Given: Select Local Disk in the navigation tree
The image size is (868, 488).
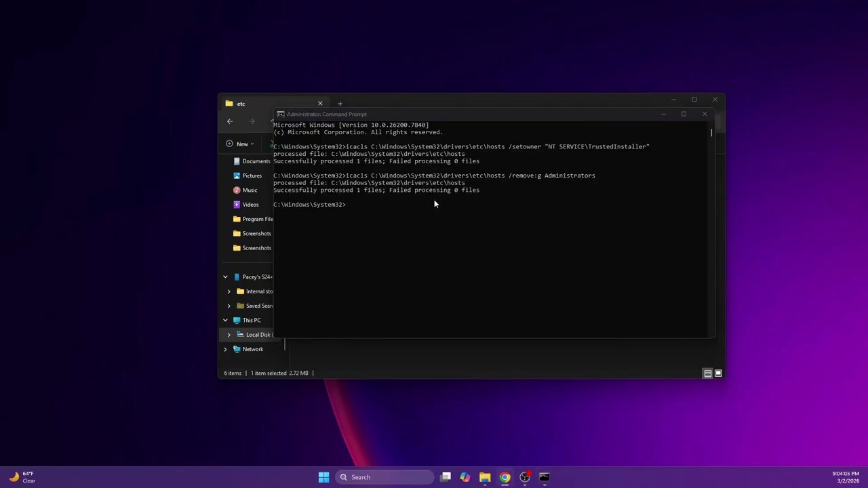Looking at the screenshot, I should pyautogui.click(x=254, y=335).
